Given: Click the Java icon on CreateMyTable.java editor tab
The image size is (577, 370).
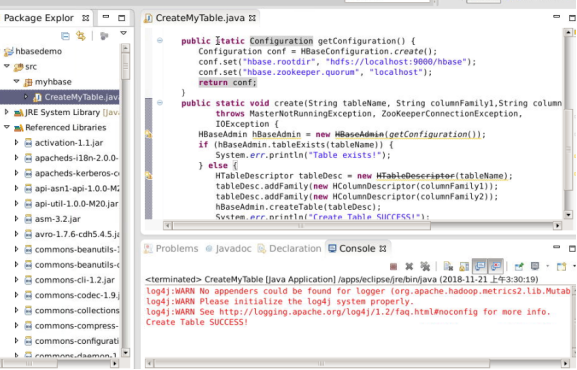Looking at the screenshot, I should click(148, 18).
